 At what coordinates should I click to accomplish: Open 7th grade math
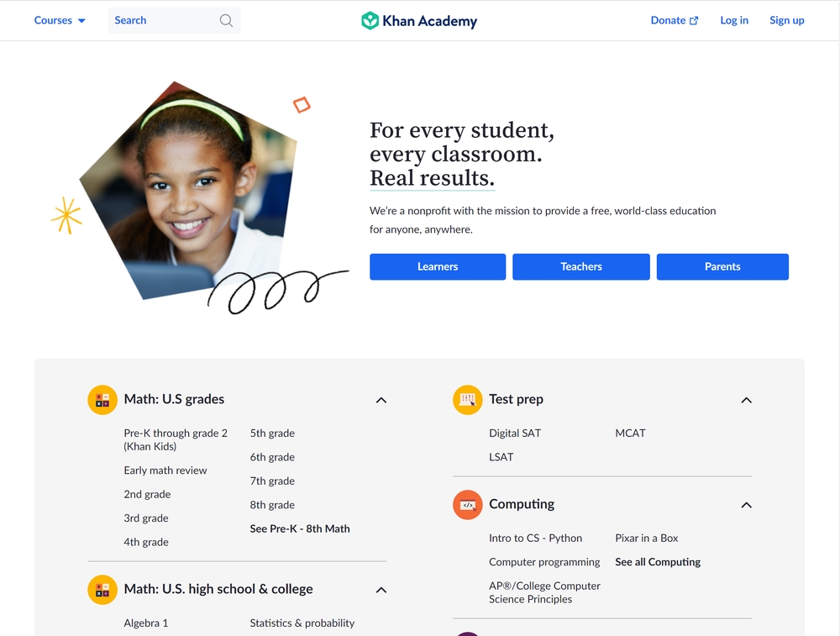point(272,481)
